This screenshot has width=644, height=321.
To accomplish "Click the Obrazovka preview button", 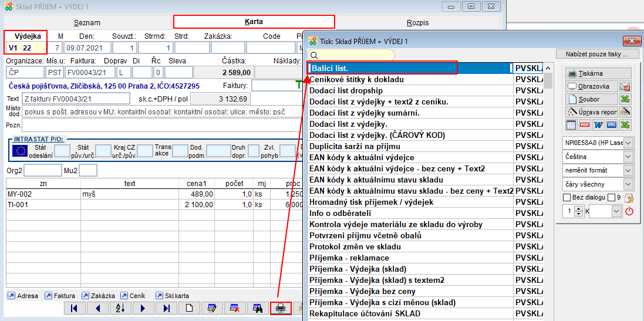I will coord(591,87).
